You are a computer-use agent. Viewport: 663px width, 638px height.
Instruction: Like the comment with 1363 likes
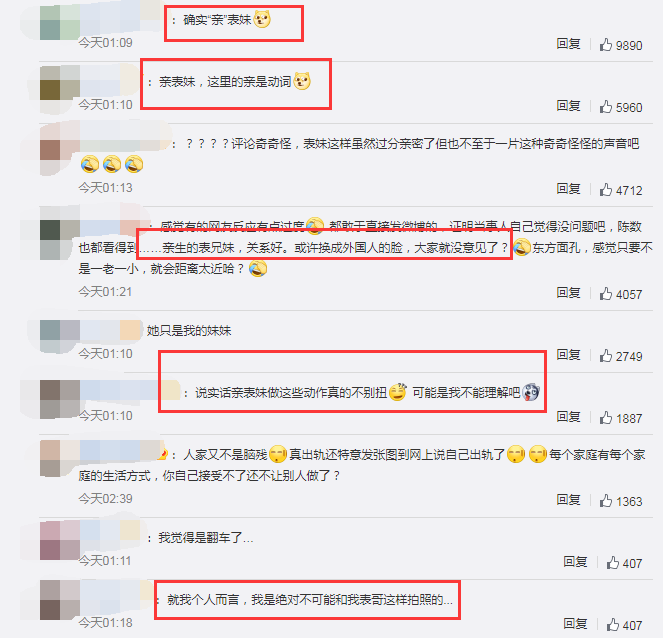605,501
